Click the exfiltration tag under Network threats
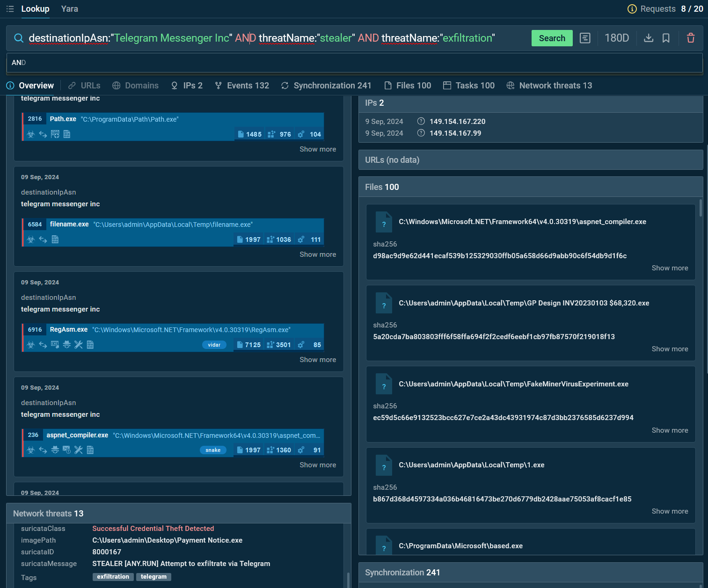 pyautogui.click(x=113, y=577)
